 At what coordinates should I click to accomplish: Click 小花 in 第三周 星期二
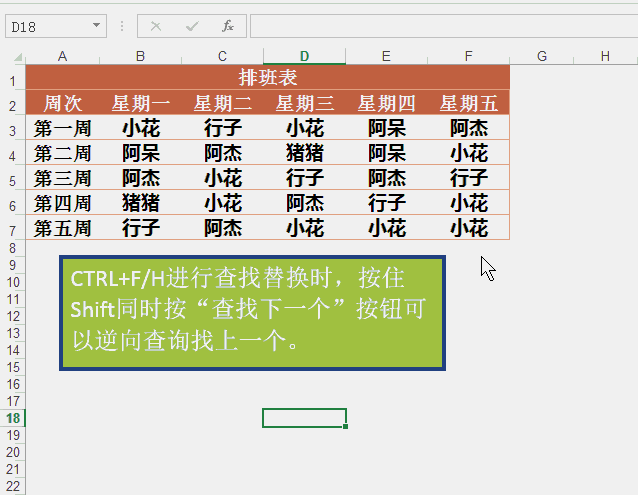coord(223,178)
